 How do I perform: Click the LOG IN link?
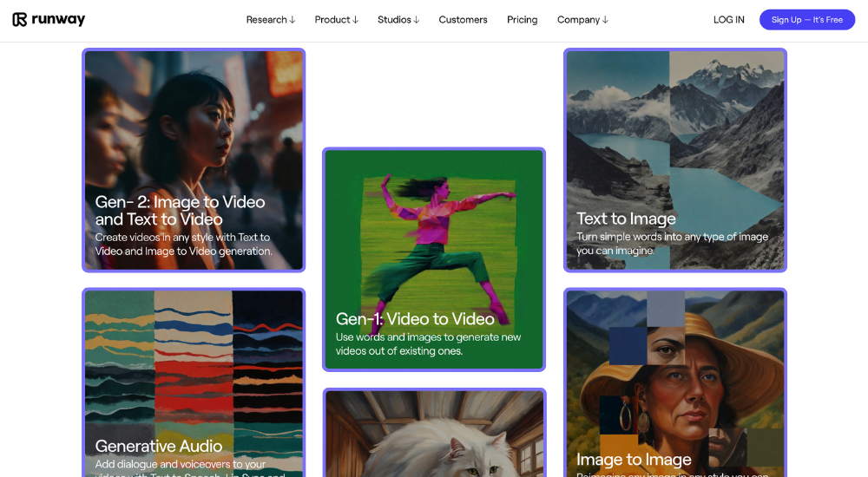pyautogui.click(x=728, y=19)
